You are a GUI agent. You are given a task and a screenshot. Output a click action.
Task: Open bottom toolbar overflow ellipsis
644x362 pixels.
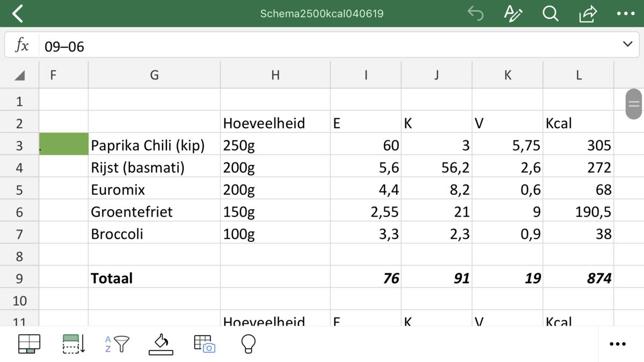point(618,344)
